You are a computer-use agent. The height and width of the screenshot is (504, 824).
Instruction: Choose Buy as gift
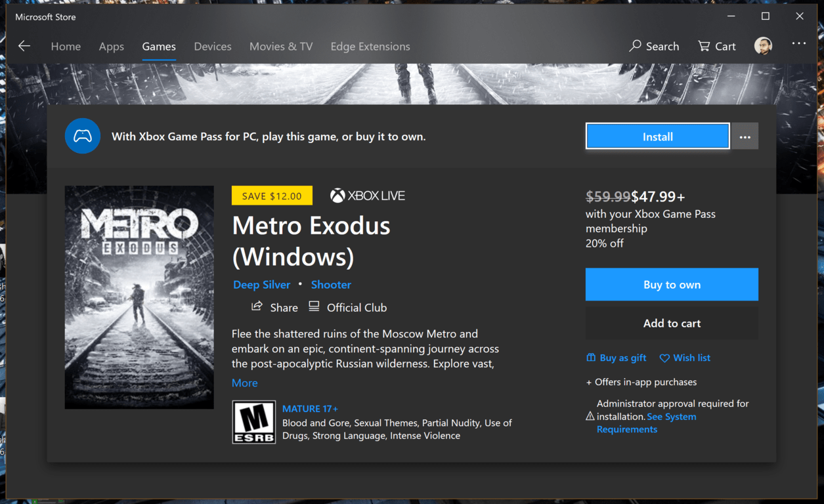coord(616,358)
